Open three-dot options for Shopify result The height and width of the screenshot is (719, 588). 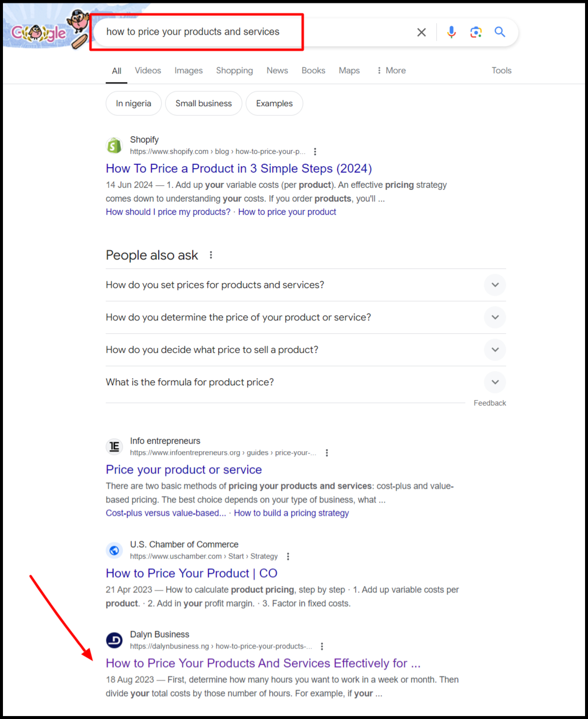coord(315,151)
